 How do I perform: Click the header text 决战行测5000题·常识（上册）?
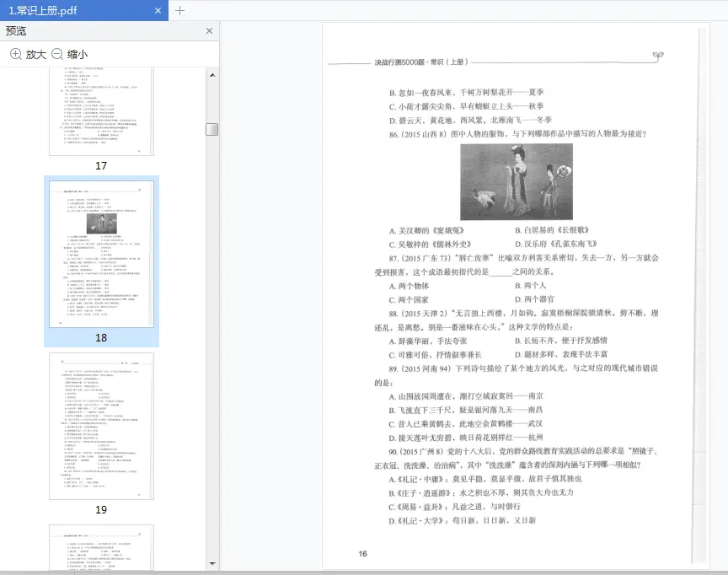[x=421, y=62]
